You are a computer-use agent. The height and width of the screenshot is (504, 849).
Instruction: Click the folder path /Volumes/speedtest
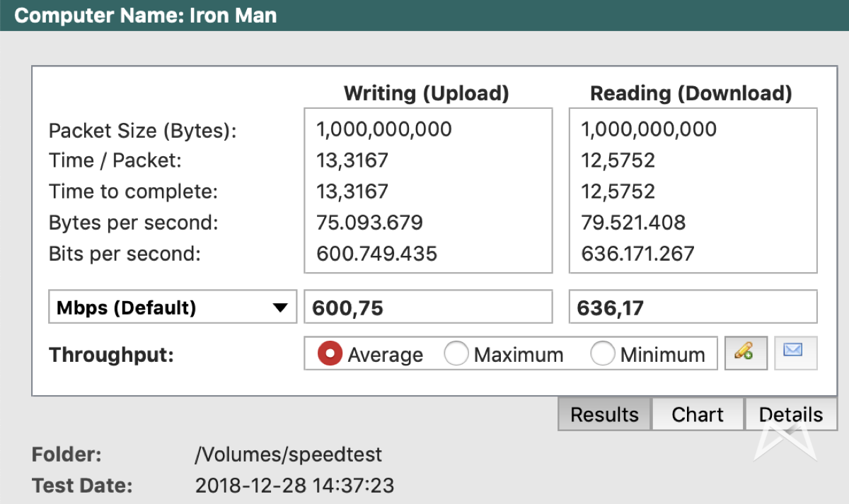tap(288, 455)
